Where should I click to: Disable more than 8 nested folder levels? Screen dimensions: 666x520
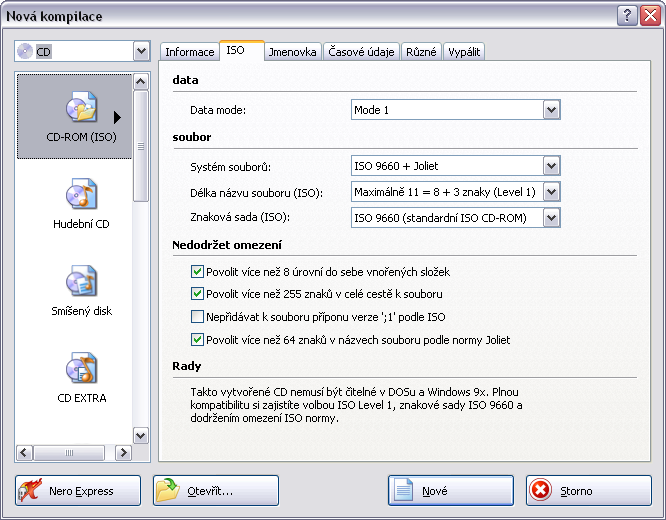pos(197,272)
